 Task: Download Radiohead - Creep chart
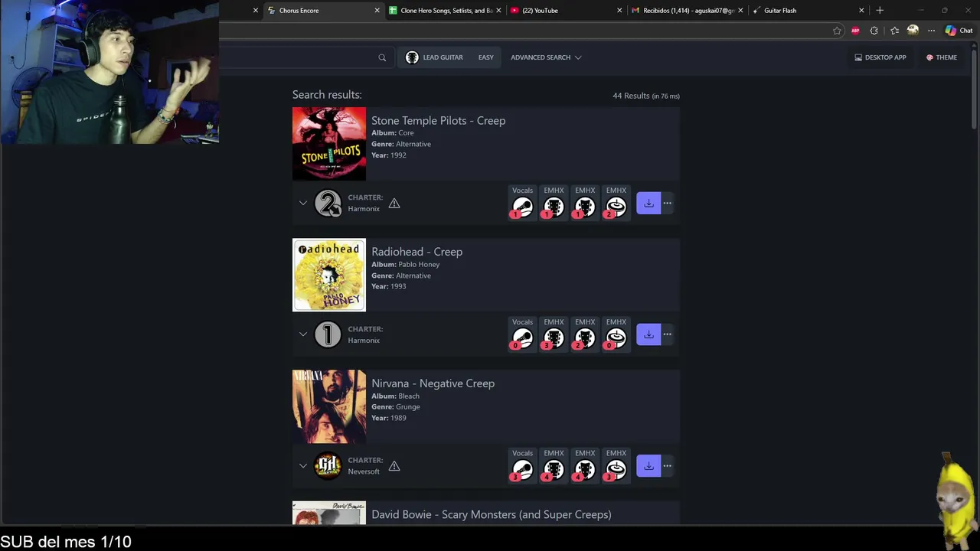coord(648,334)
